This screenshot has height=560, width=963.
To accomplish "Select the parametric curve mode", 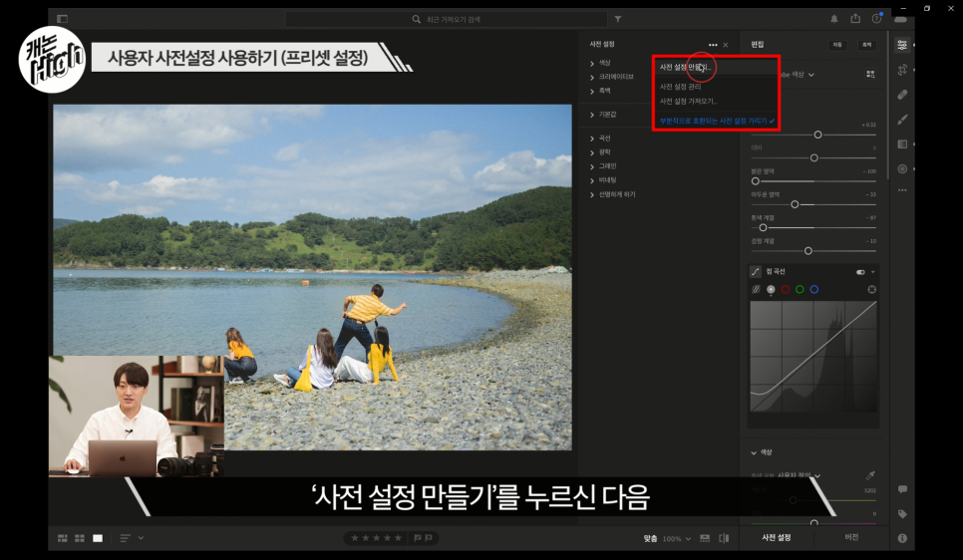I will click(756, 289).
